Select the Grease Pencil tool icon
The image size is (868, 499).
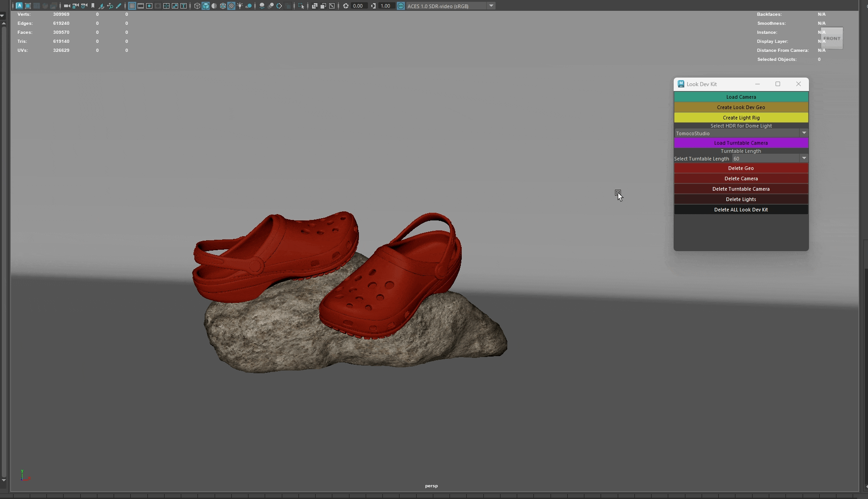[119, 6]
